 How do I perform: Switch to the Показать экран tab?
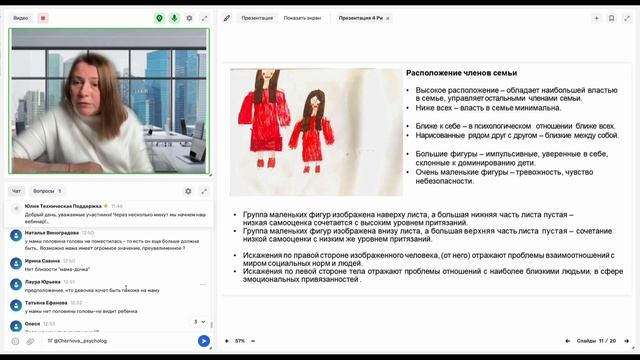click(x=302, y=18)
